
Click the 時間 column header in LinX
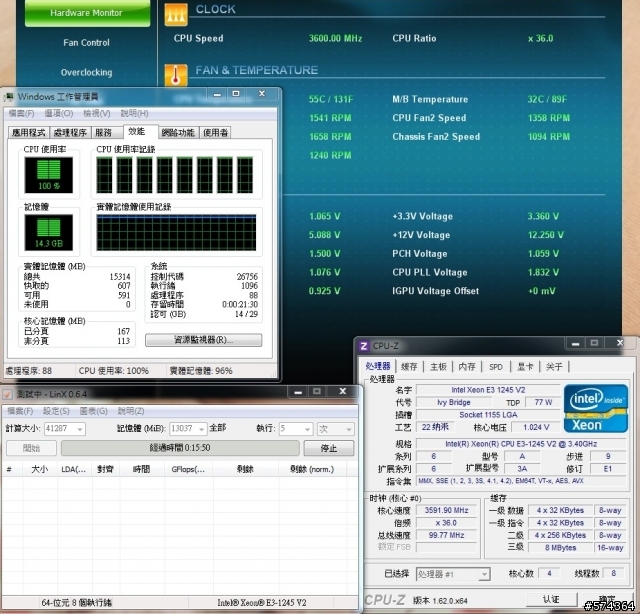click(142, 469)
